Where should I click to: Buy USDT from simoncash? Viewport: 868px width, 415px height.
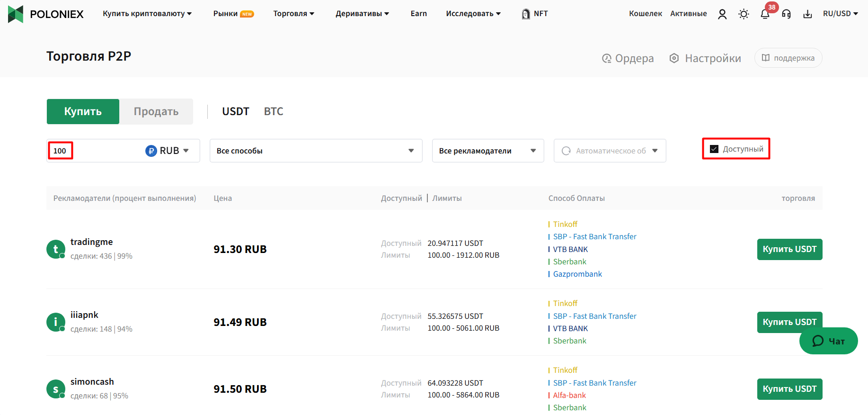click(789, 389)
